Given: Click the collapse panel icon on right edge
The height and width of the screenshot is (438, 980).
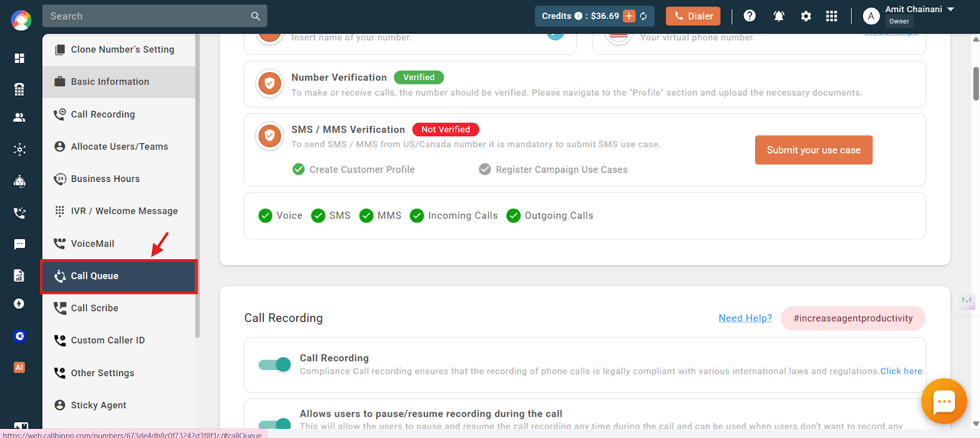Looking at the screenshot, I should click(967, 300).
